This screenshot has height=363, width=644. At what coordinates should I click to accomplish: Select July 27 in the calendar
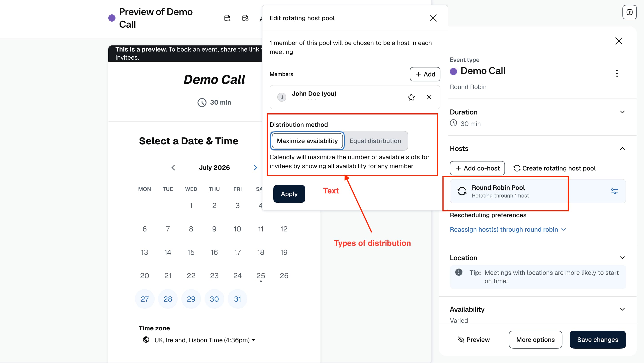pyautogui.click(x=144, y=299)
